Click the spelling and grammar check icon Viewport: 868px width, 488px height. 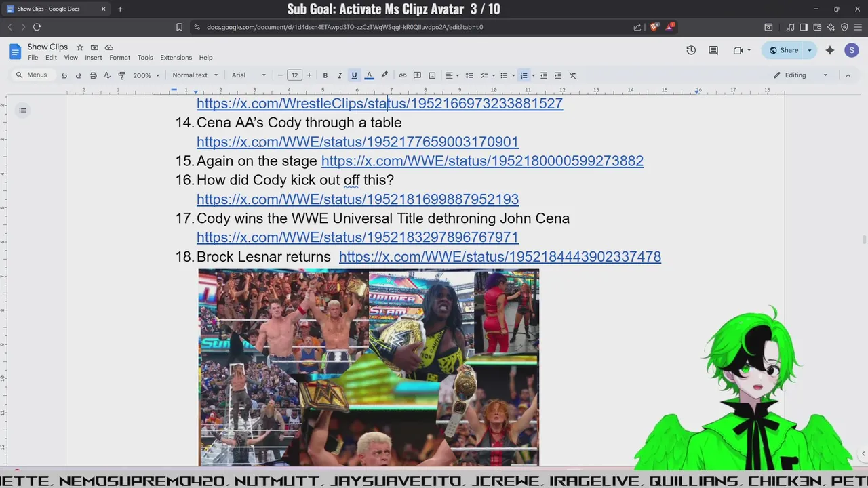pyautogui.click(x=107, y=75)
